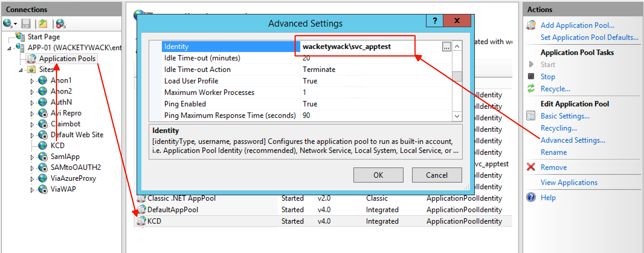Select the APP-01 server node
This screenshot has width=644, height=253.
pyautogui.click(x=75, y=48)
